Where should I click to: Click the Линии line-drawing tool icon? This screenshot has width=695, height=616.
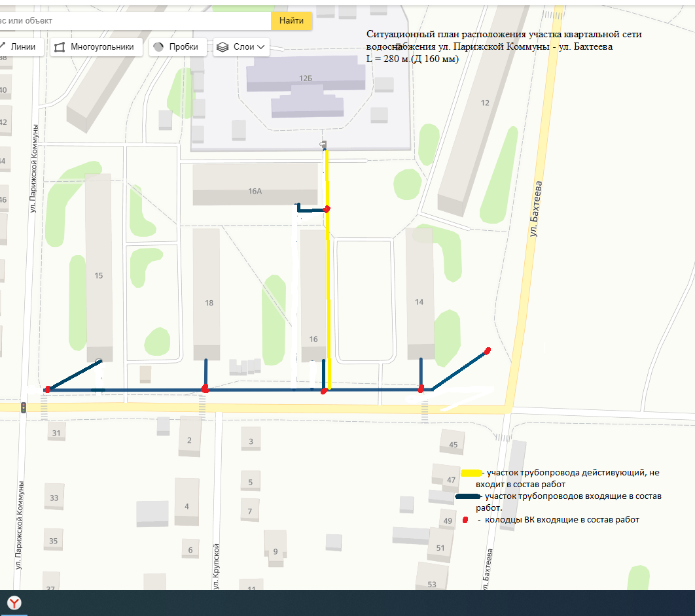click(4, 46)
